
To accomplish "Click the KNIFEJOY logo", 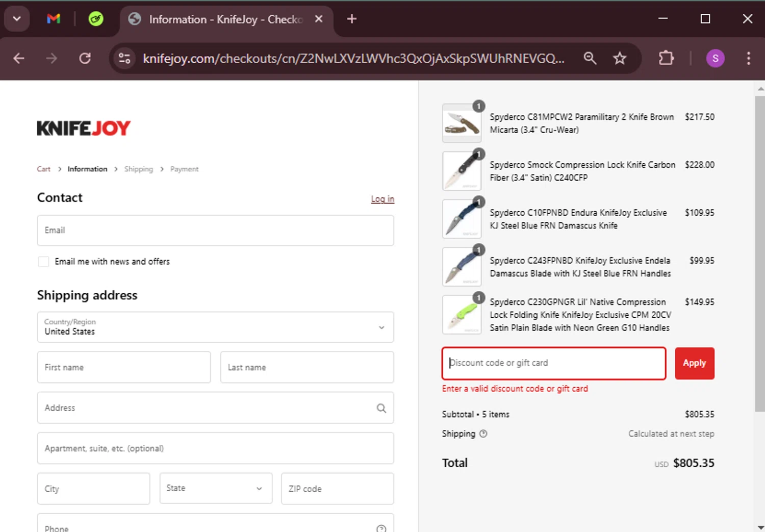I will (x=84, y=128).
